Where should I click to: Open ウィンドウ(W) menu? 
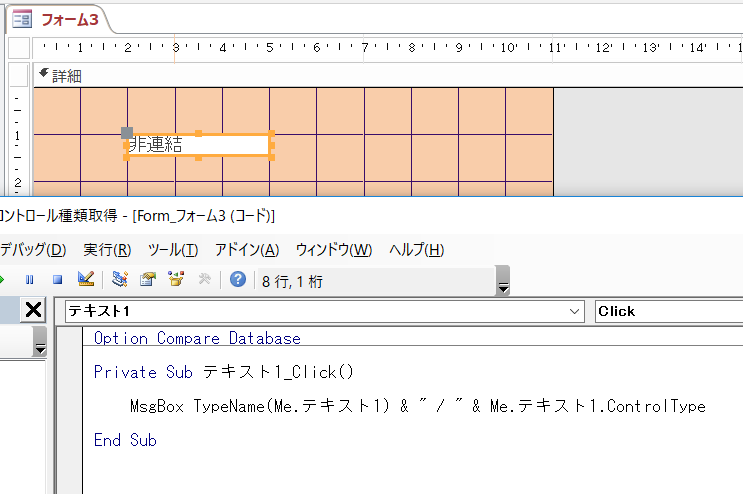click(334, 250)
